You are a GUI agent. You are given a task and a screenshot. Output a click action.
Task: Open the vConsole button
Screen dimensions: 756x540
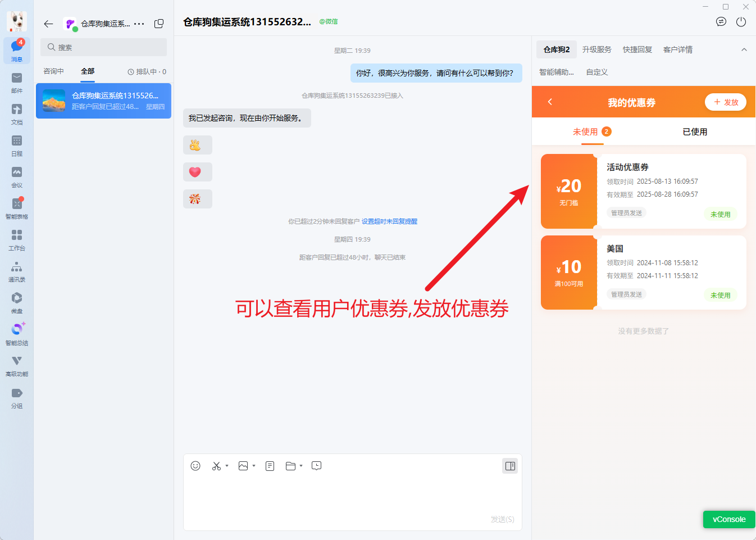[x=729, y=519]
